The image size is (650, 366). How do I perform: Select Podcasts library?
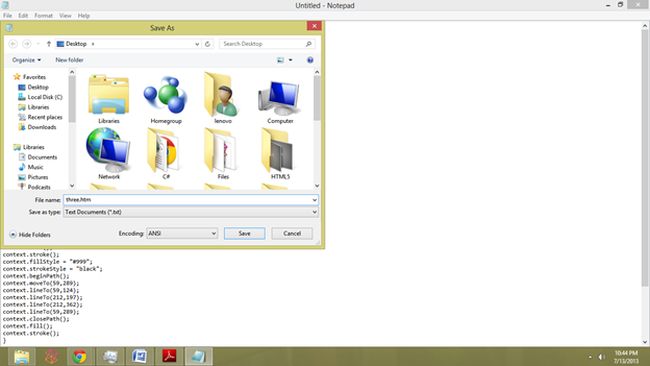pos(34,187)
